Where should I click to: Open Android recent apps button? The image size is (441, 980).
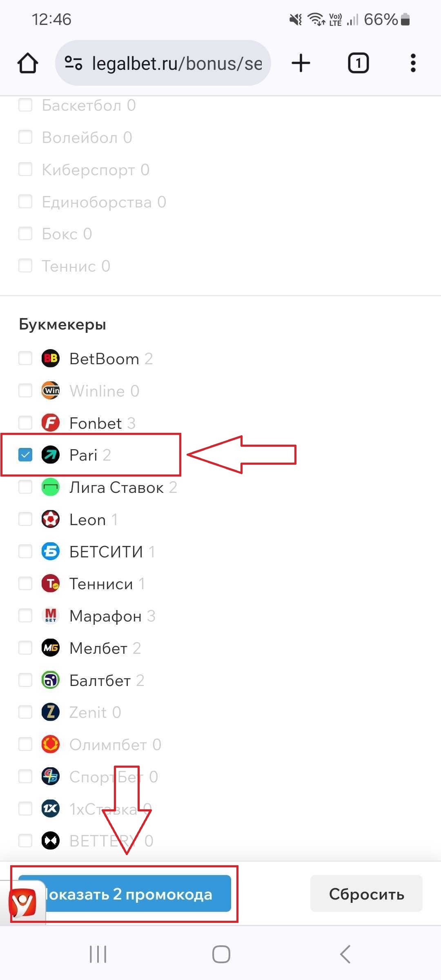(98, 954)
